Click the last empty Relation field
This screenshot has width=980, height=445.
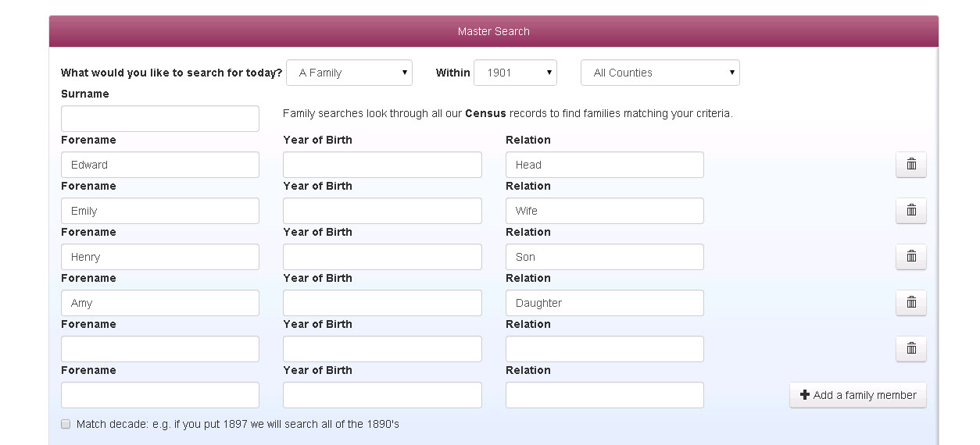(605, 395)
